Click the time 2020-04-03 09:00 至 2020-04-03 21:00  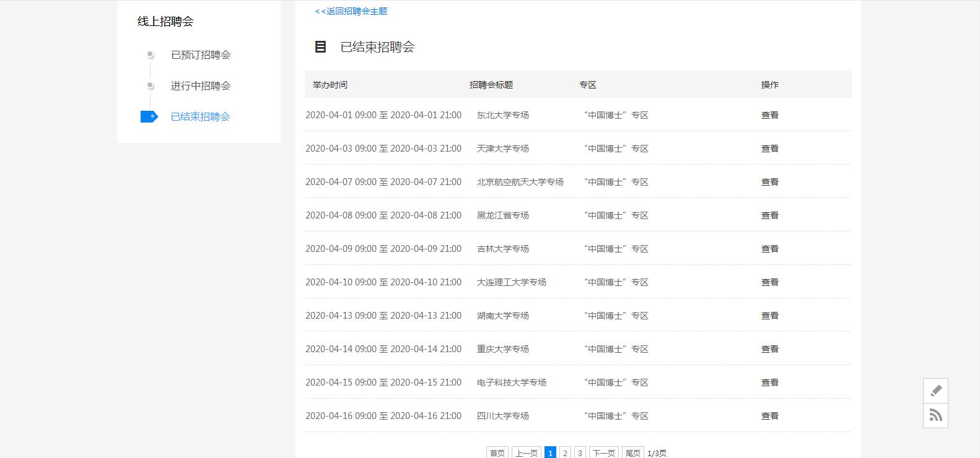pos(383,149)
